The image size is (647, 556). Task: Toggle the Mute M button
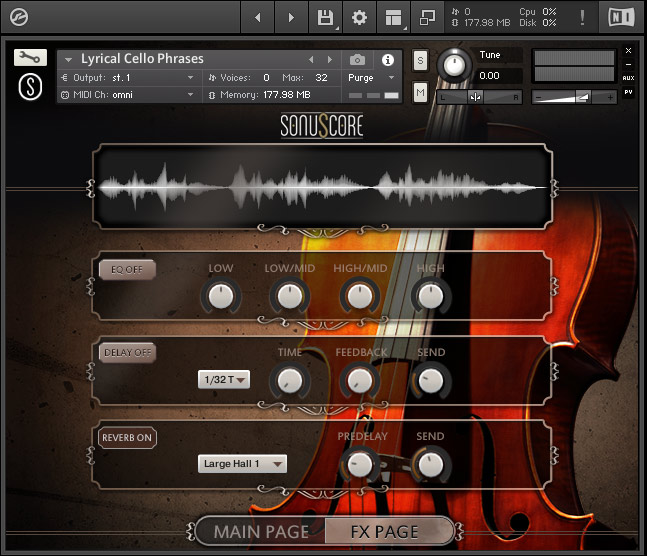pos(420,92)
